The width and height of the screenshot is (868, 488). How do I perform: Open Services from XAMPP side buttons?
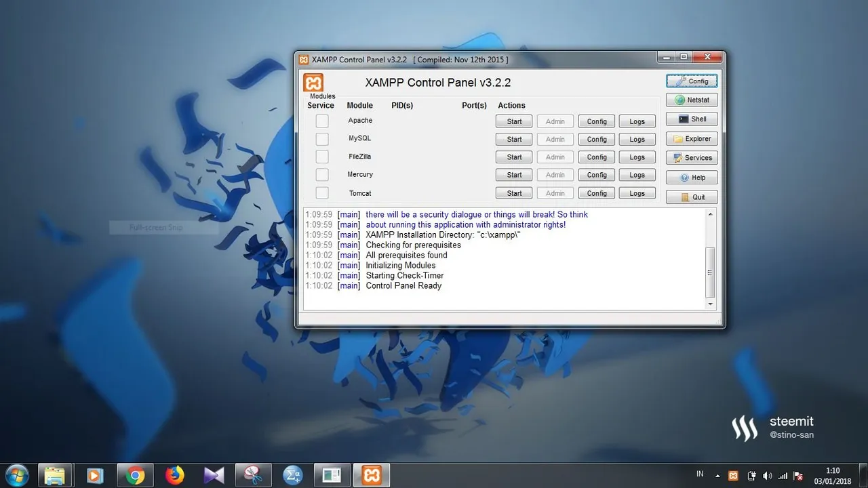(x=692, y=157)
